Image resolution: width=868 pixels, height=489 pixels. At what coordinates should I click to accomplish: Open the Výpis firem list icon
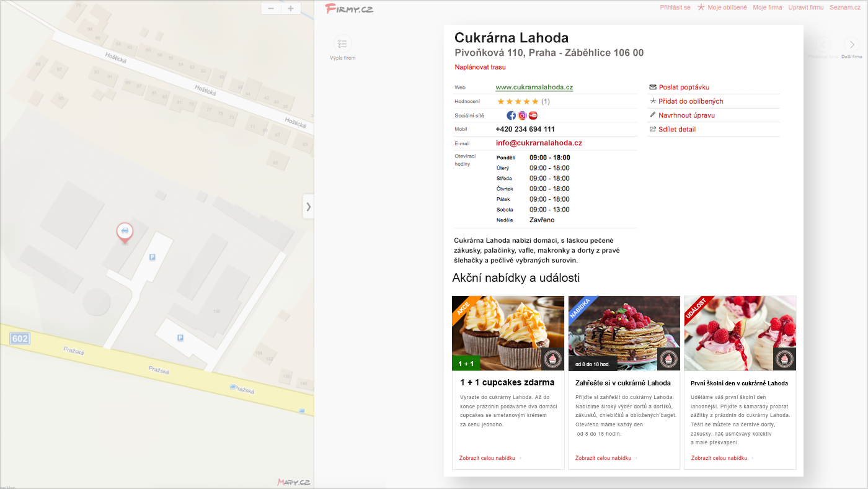342,43
